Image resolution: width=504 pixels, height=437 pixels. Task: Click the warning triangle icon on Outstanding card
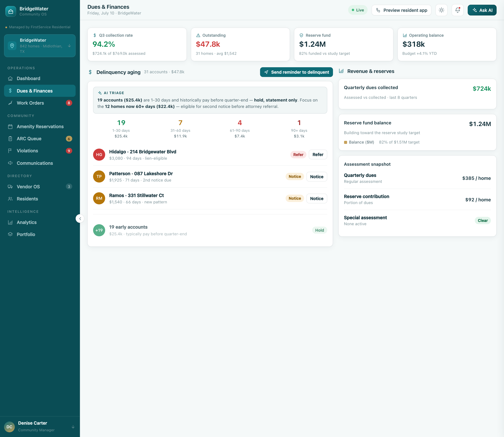pyautogui.click(x=198, y=35)
